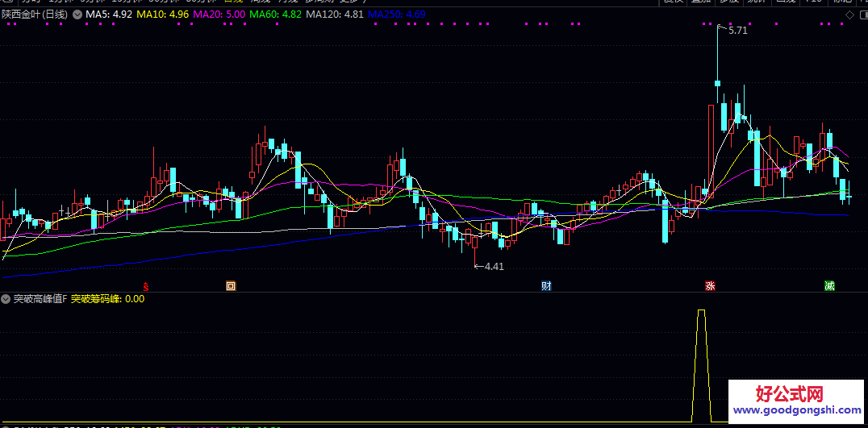Click the orange 回 buyback marker icon

[230, 285]
